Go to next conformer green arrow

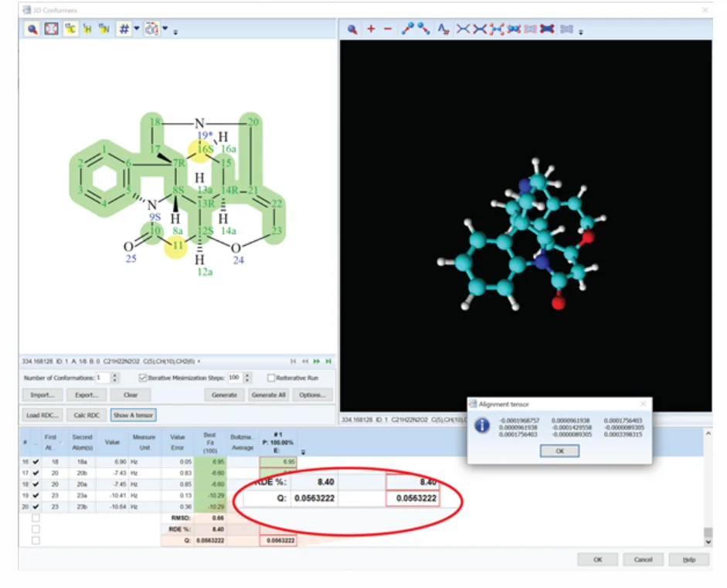pyautogui.click(x=317, y=362)
